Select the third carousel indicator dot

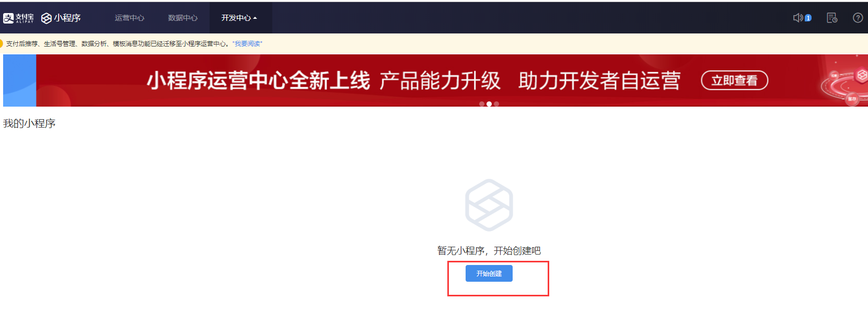coord(496,104)
